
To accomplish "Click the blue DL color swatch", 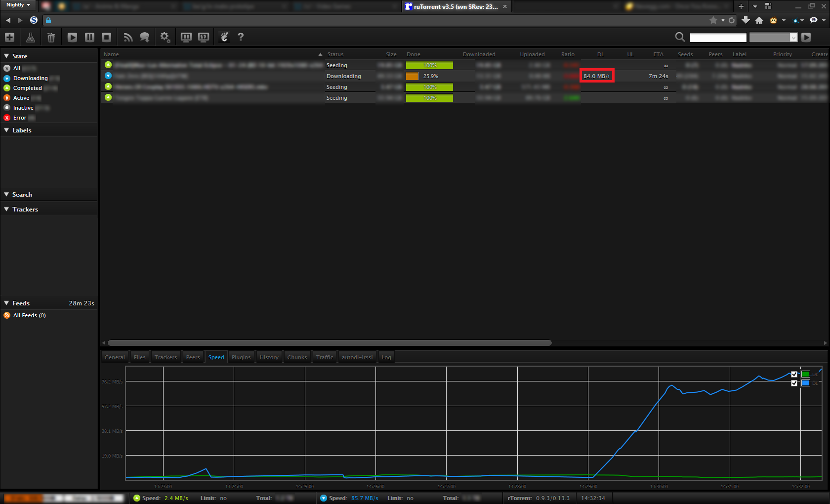I will [x=806, y=383].
